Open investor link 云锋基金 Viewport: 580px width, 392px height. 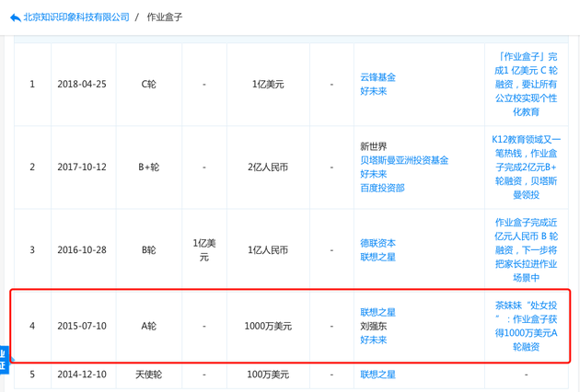pos(377,77)
